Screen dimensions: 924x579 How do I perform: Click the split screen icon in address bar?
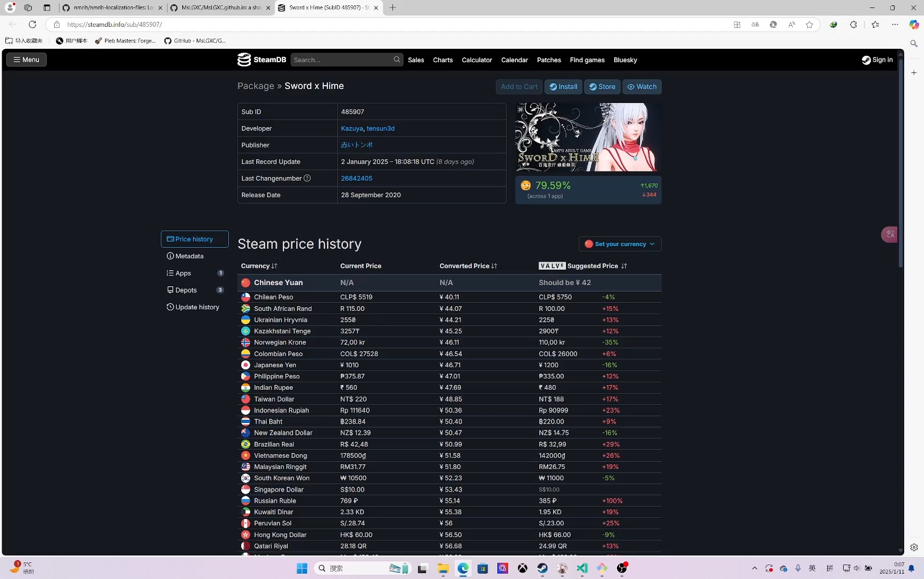point(737,25)
